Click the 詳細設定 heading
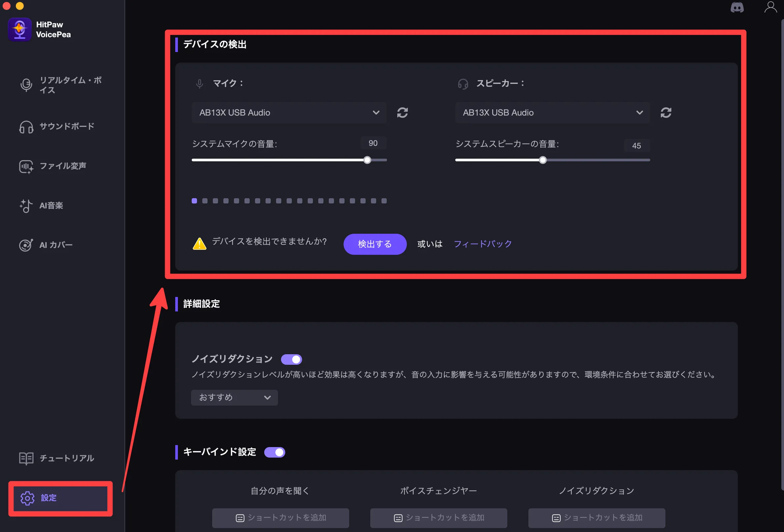Viewport: 784px width, 532px height. (201, 304)
